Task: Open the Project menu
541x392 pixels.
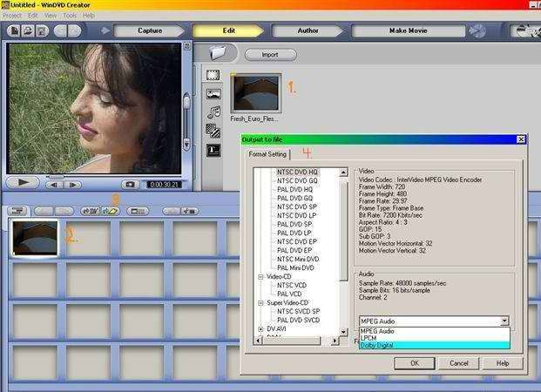Action: click(12, 16)
